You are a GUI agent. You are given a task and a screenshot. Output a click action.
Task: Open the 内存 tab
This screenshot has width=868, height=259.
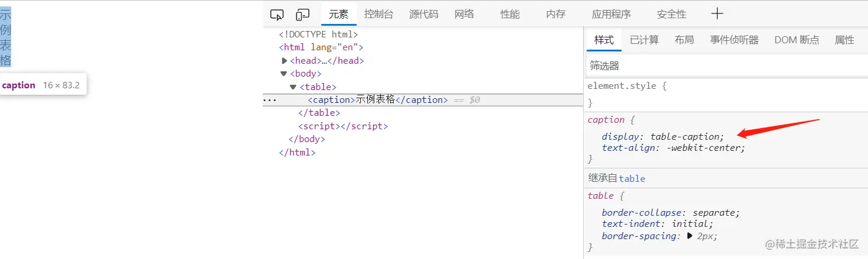[x=556, y=15]
